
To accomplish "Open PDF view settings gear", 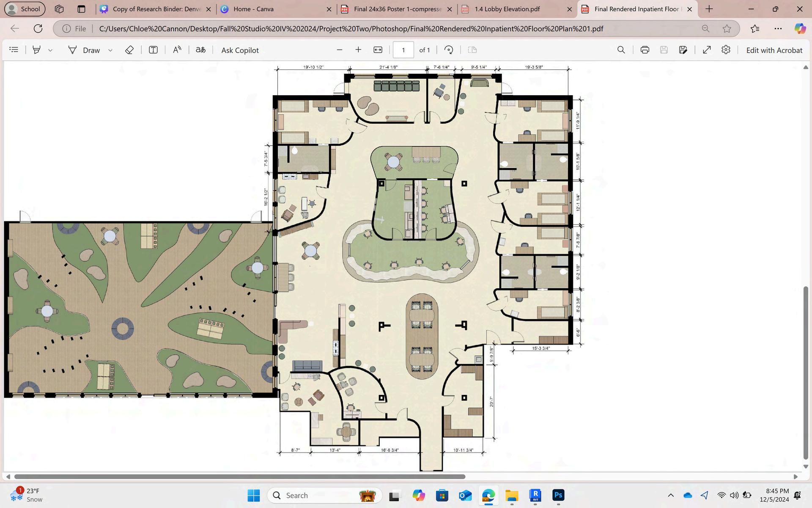I will coord(726,50).
